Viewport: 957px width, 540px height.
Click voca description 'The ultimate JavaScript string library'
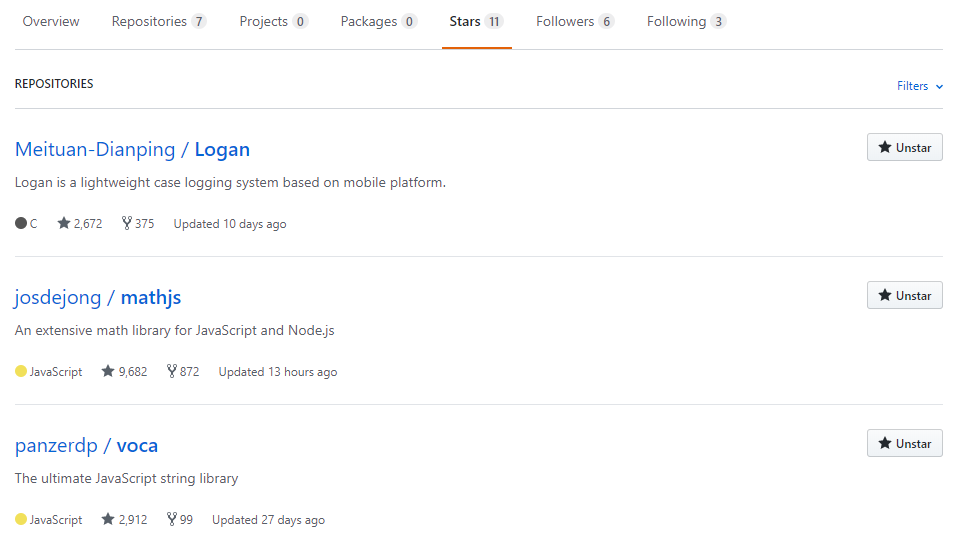[x=126, y=478]
